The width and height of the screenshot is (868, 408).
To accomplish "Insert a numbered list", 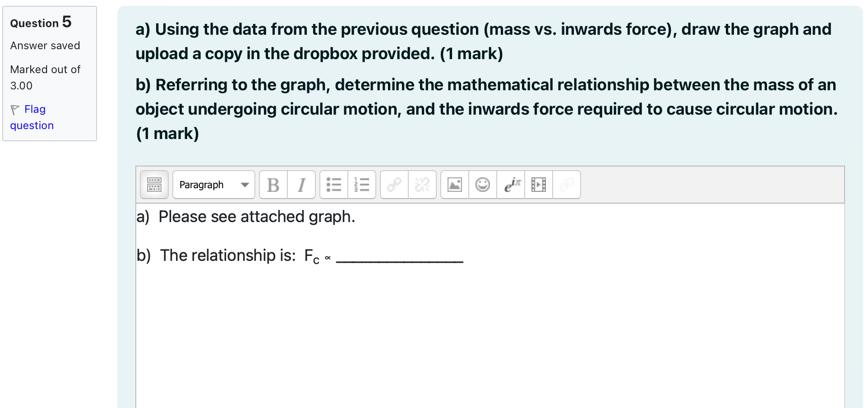I will (x=362, y=185).
